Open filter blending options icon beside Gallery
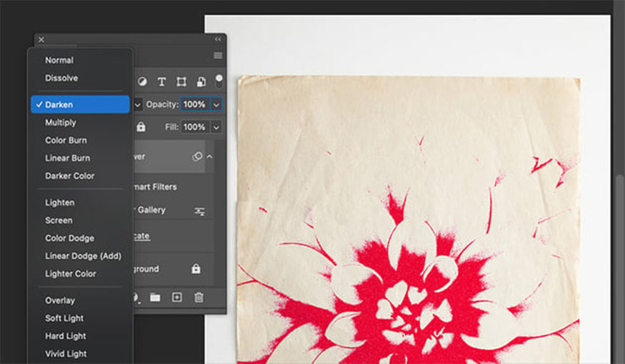 200,211
